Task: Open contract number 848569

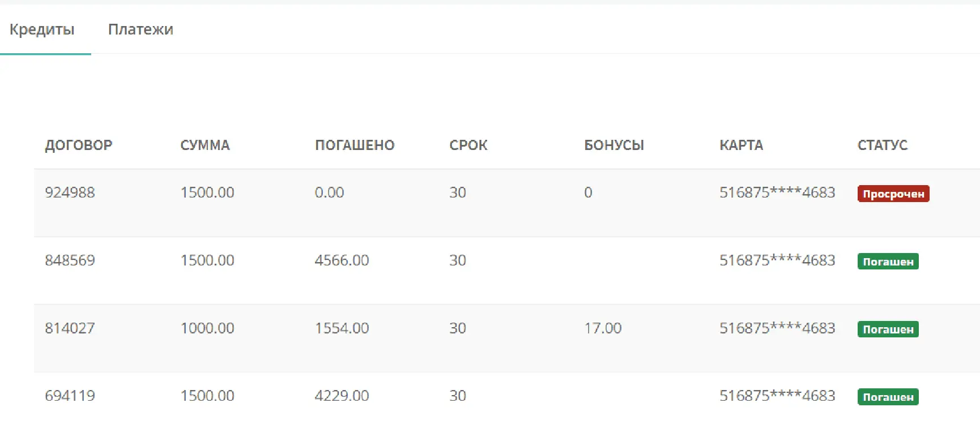Action: [70, 260]
